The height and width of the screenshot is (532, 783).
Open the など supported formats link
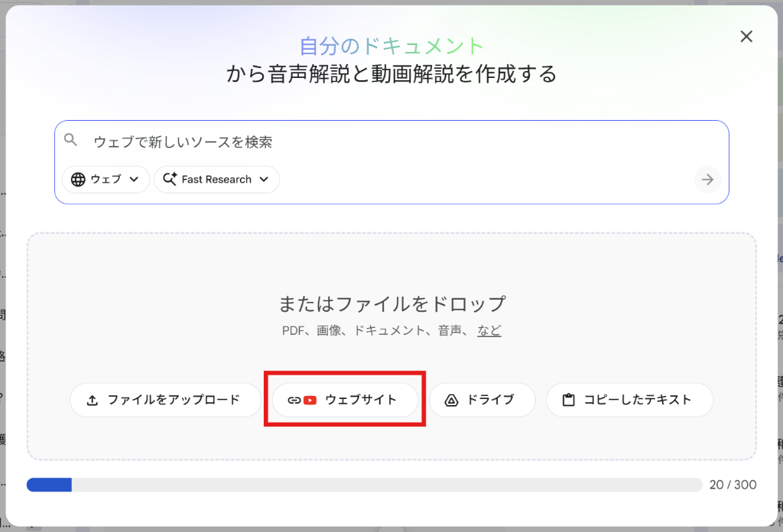[489, 330]
